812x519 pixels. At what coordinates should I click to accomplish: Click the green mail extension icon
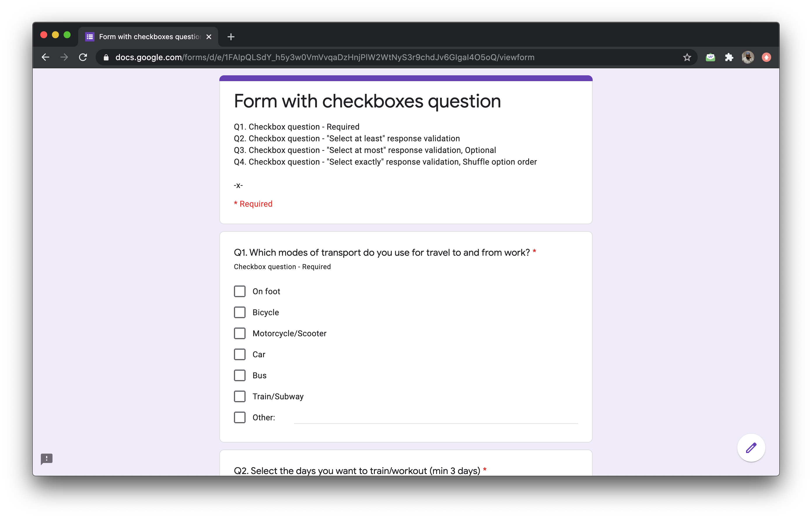coord(710,58)
